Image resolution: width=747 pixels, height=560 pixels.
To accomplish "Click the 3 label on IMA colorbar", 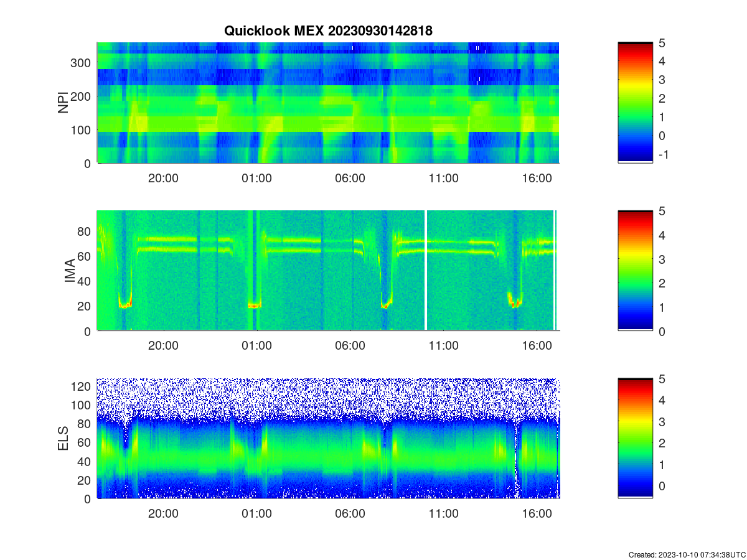I will point(662,259).
